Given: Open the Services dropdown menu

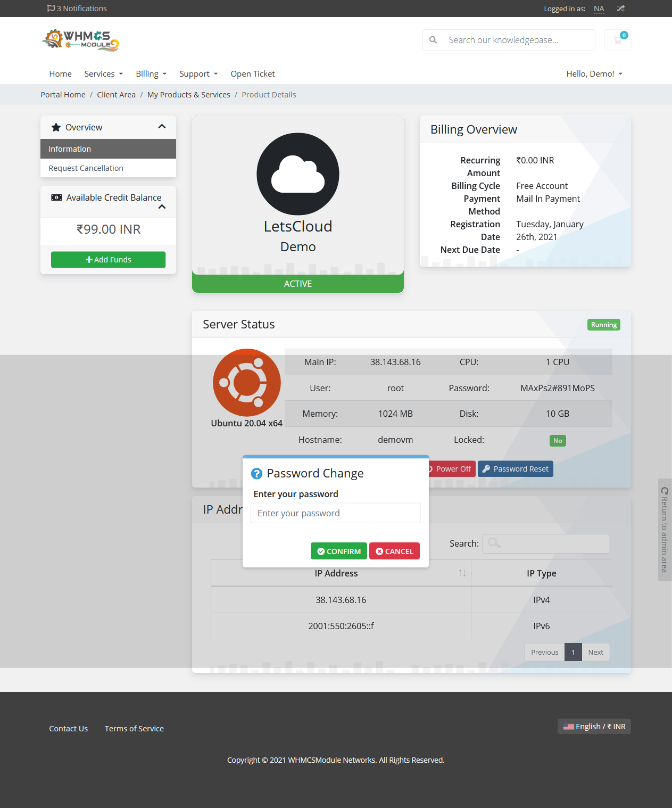Looking at the screenshot, I should tap(104, 74).
